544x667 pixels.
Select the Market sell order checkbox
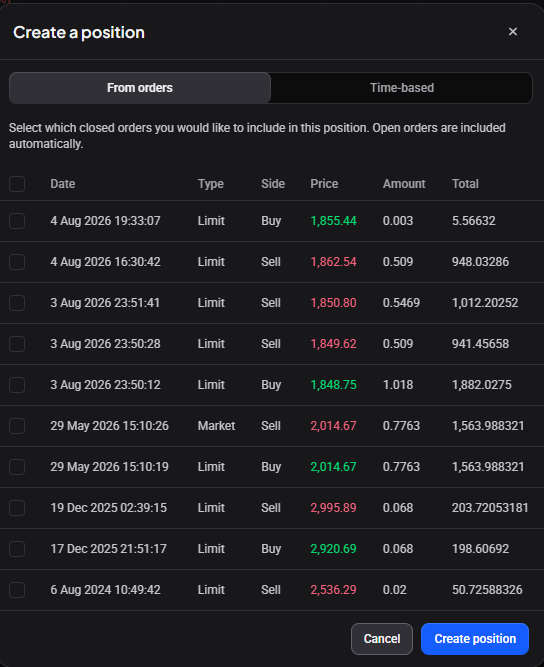tap(17, 426)
